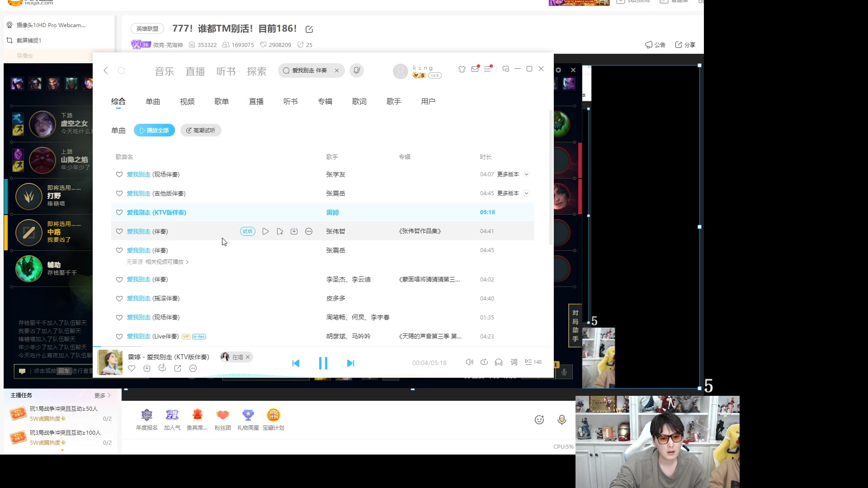
Task: Switch to the 视频 results tab
Action: point(187,102)
